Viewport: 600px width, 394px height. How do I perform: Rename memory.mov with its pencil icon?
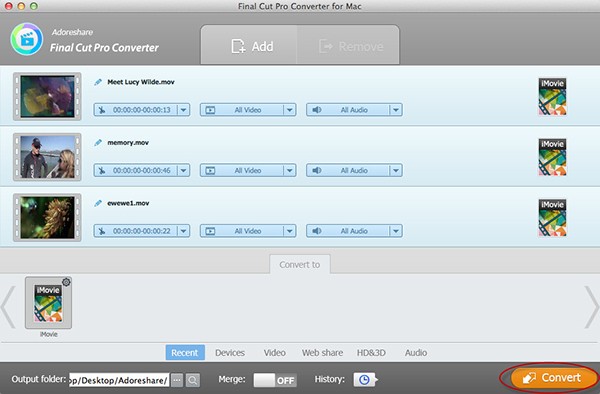tap(98, 143)
